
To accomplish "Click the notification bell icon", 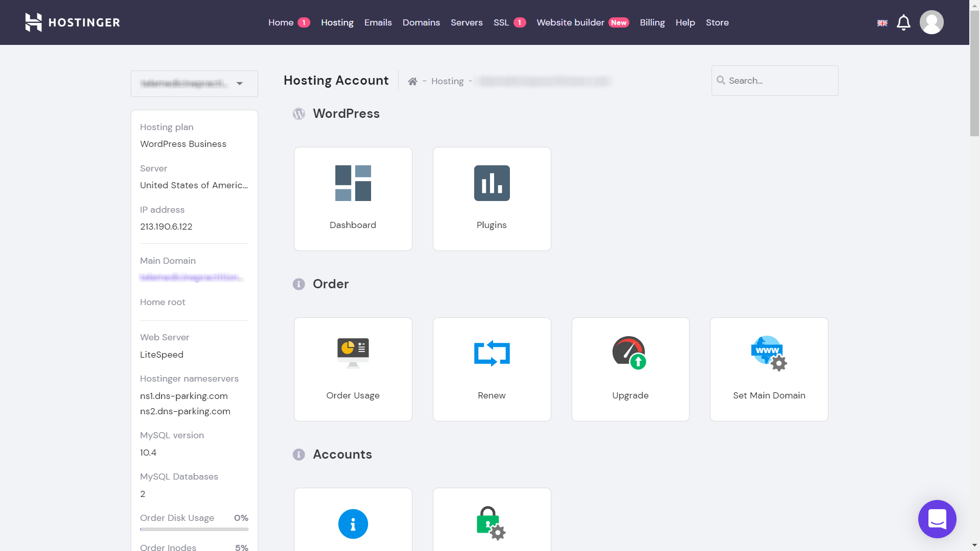I will click(903, 22).
